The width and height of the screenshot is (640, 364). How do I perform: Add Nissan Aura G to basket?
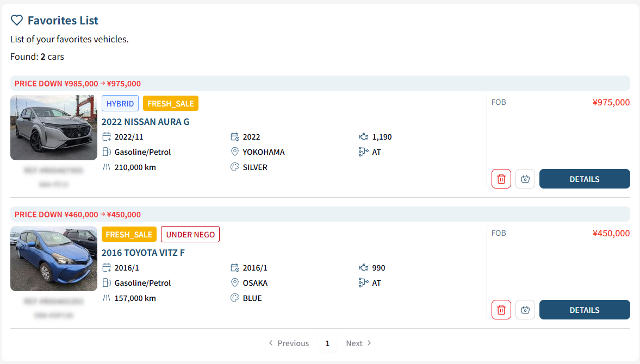(525, 179)
